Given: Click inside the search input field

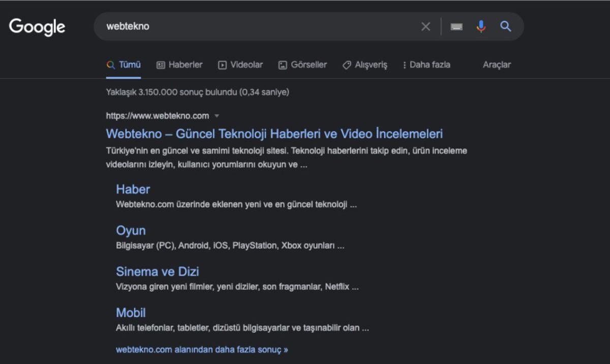Looking at the screenshot, I should [254, 26].
